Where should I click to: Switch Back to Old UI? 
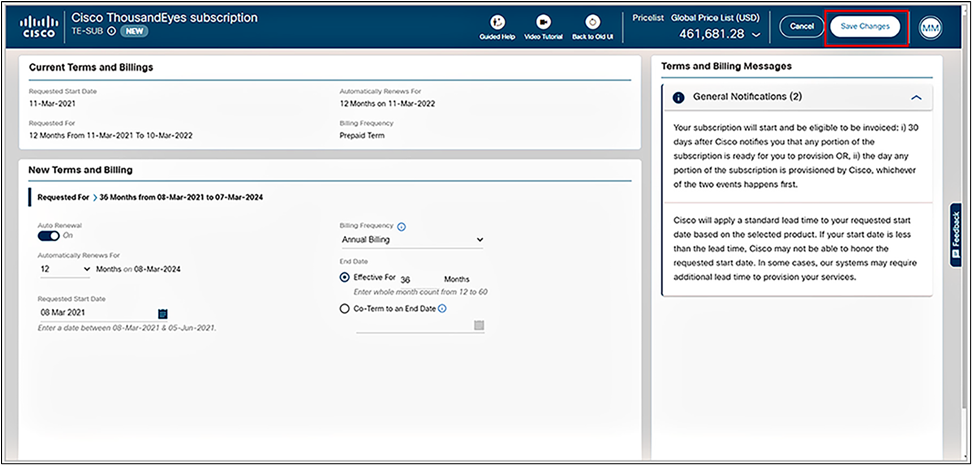point(592,27)
